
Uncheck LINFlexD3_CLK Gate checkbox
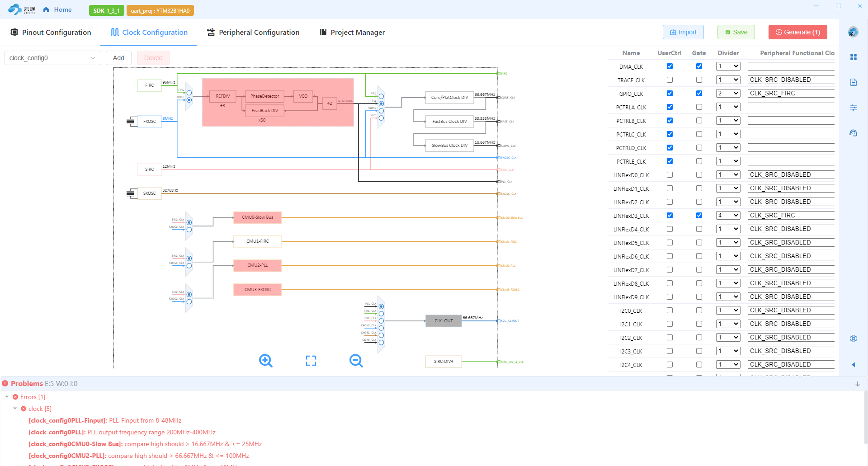pyautogui.click(x=699, y=216)
